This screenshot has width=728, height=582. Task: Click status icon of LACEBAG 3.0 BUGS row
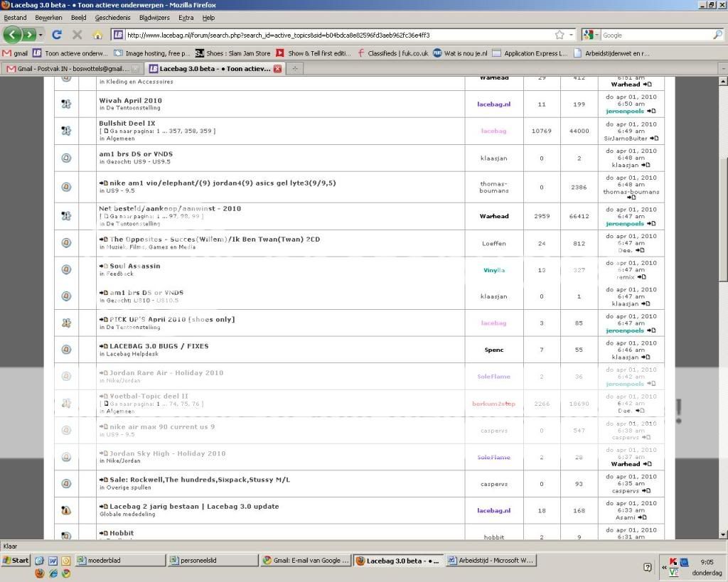[66, 349]
